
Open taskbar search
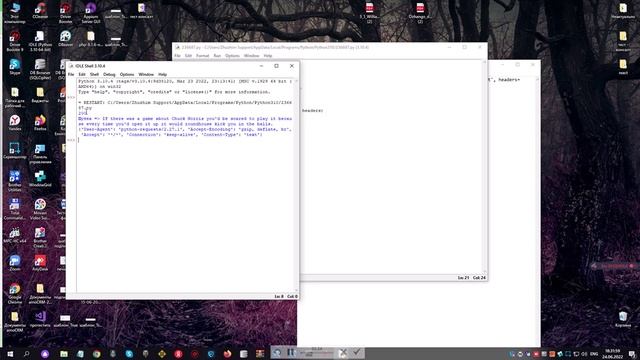(x=27, y=353)
